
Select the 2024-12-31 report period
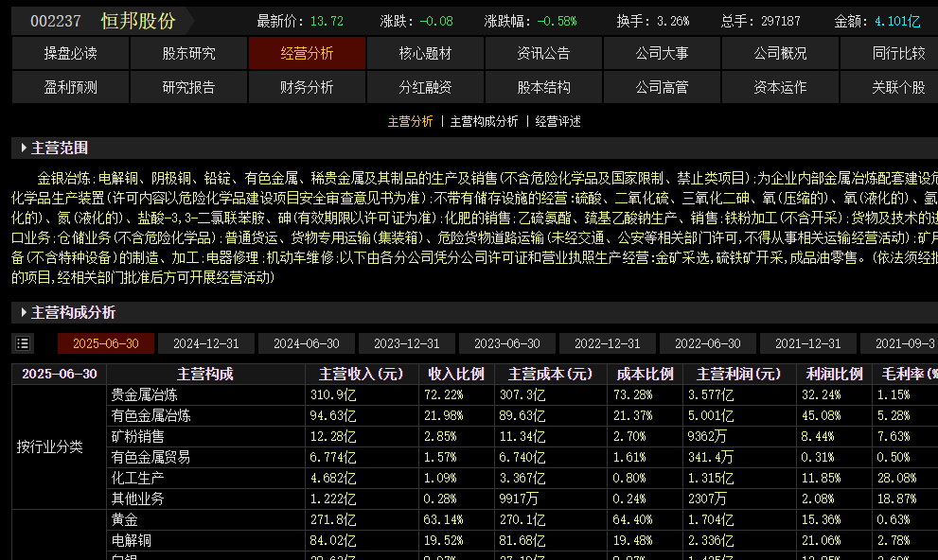click(205, 343)
